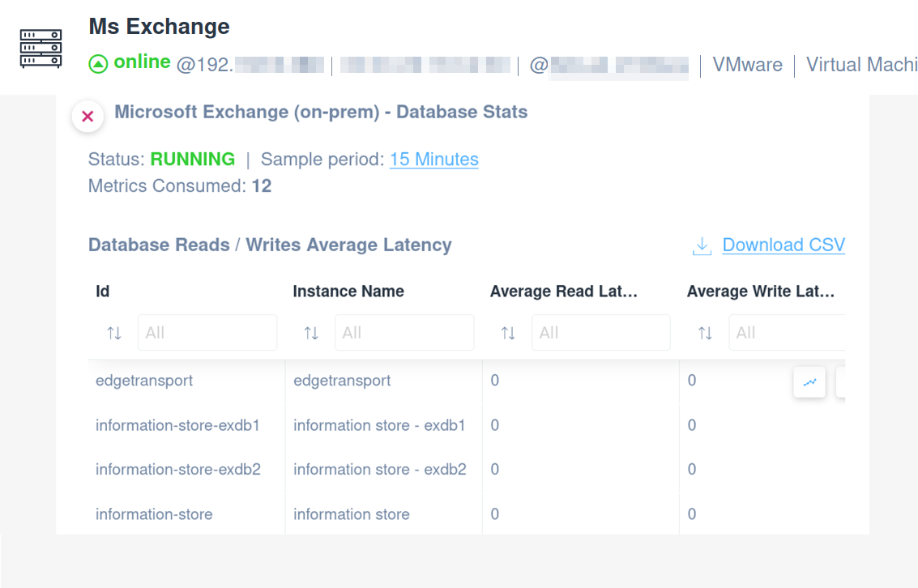This screenshot has height=588, width=918.
Task: Open the chart icon for edgetransport row
Action: point(809,382)
